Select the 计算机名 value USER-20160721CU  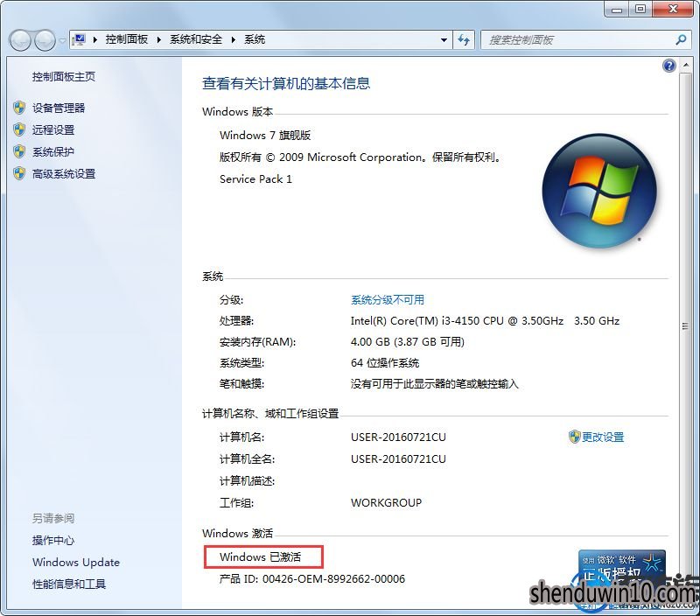(x=398, y=437)
